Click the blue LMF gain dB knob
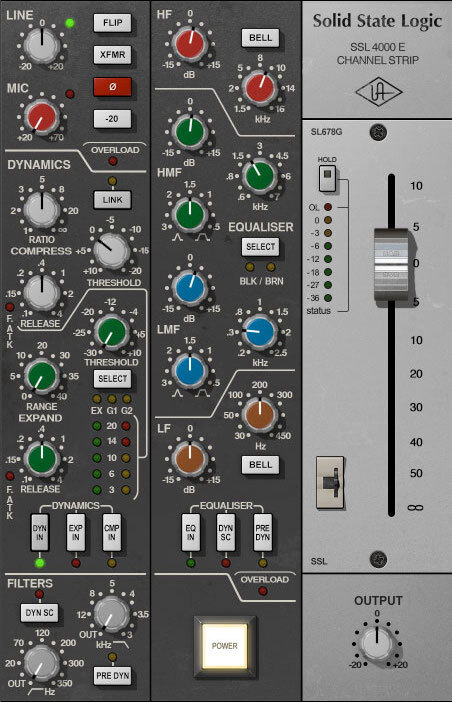This screenshot has width=452, height=702. tap(190, 287)
